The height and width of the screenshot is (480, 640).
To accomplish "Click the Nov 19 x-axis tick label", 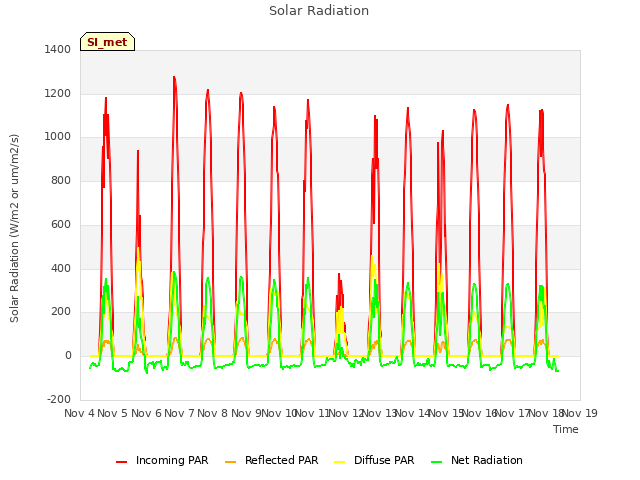I will click(x=580, y=413).
